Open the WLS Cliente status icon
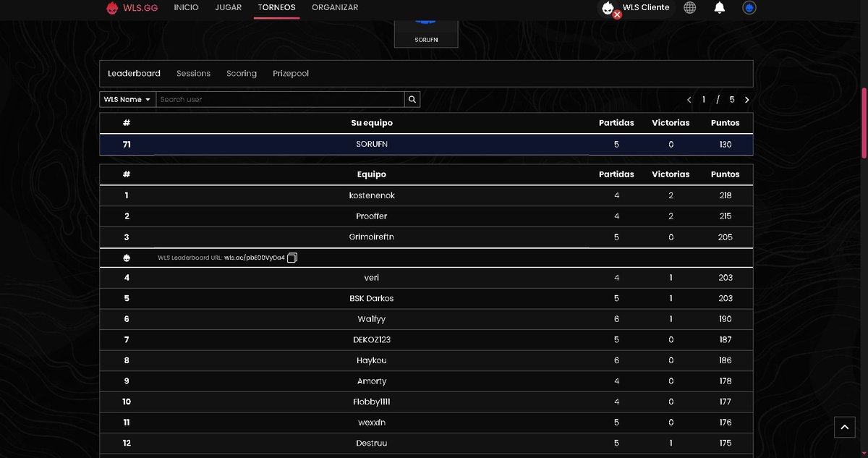The width and height of the screenshot is (868, 458). [609, 9]
